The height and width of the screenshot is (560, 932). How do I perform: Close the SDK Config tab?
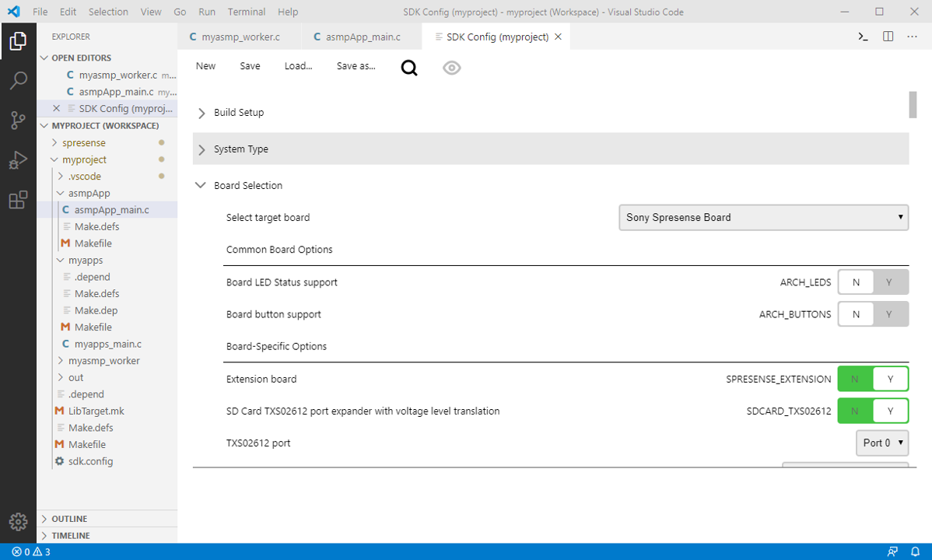point(558,37)
